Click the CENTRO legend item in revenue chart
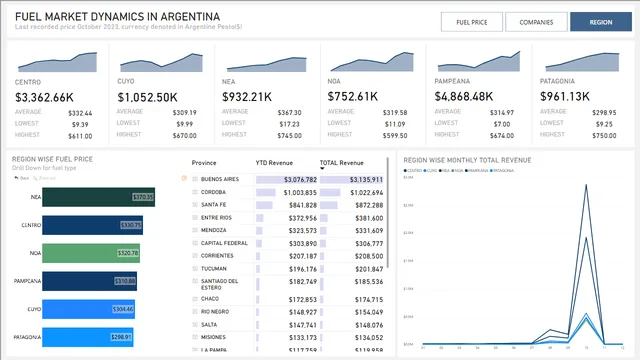640x360 pixels. coord(413,171)
